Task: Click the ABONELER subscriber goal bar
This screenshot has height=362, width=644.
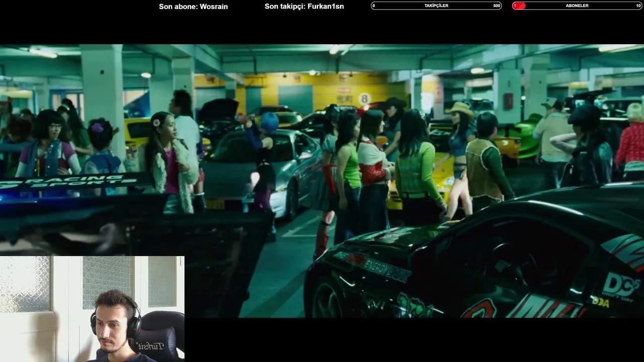Action: coord(577,6)
